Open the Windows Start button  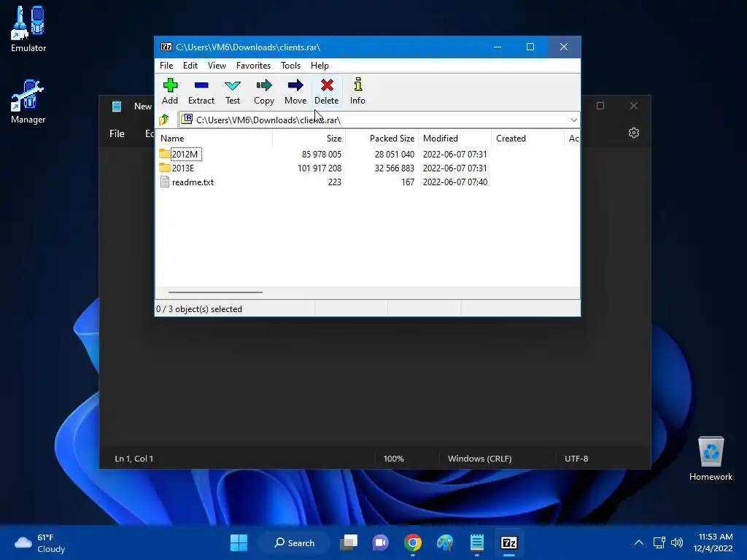(x=239, y=542)
